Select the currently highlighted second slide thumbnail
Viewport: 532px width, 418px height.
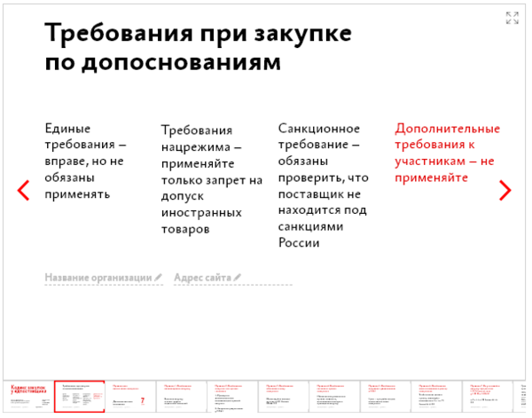pos(79,397)
